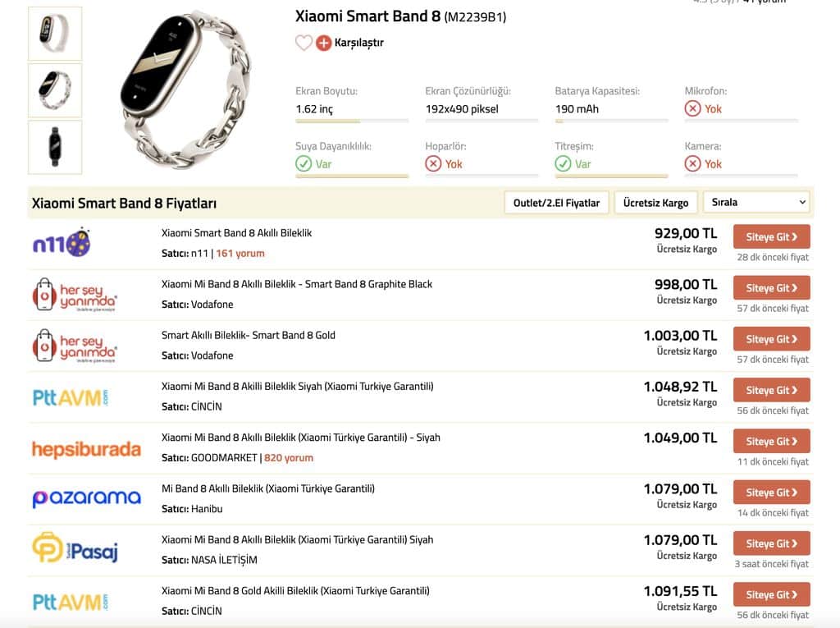This screenshot has width=840, height=628.
Task: Click 'Satıcı: GOODMARKET' seller name
Action: pos(209,457)
